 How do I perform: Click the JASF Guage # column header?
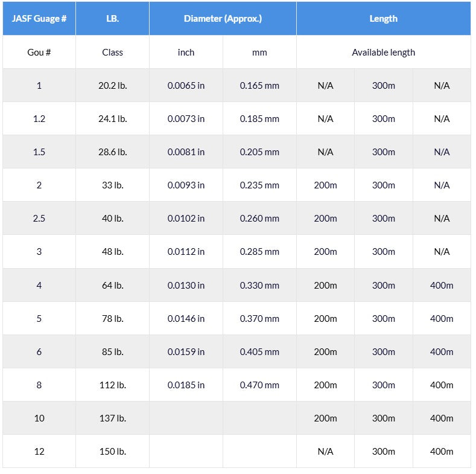click(x=39, y=19)
